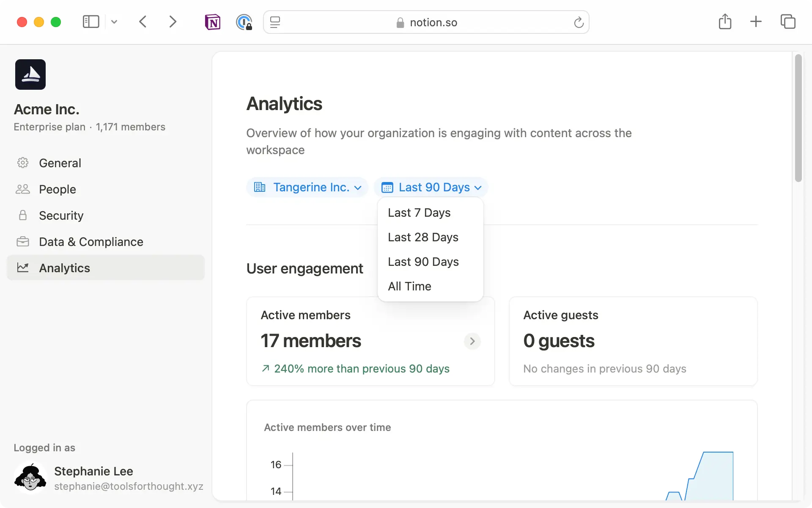This screenshot has height=508, width=812.
Task: Select the People sidebar icon
Action: tap(23, 189)
